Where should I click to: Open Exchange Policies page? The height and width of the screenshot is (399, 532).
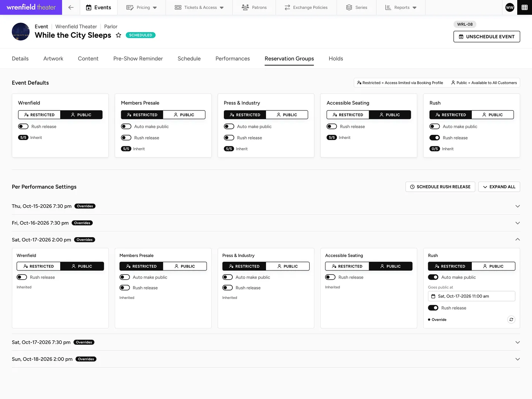coord(306,7)
